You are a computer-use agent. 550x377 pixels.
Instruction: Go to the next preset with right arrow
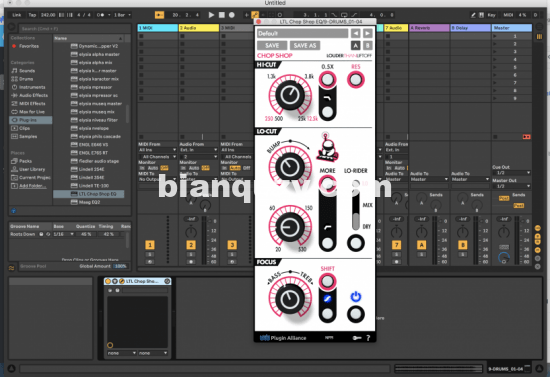click(x=367, y=33)
